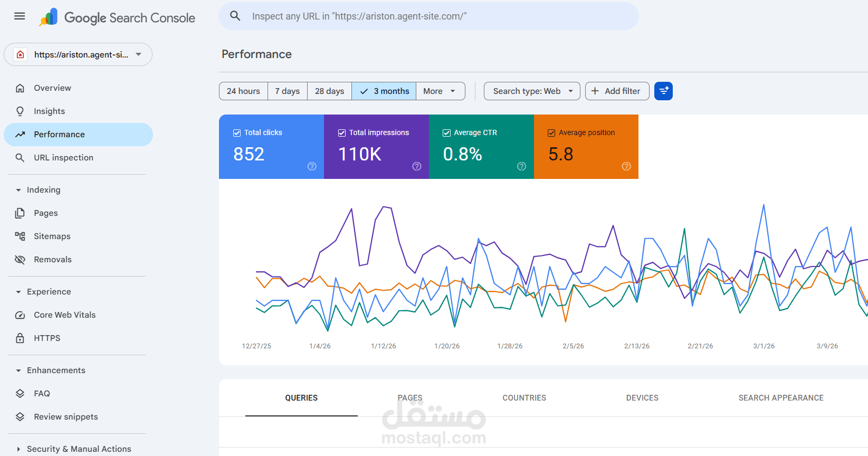Select the 3 months date range
This screenshot has width=868, height=456.
coord(384,91)
